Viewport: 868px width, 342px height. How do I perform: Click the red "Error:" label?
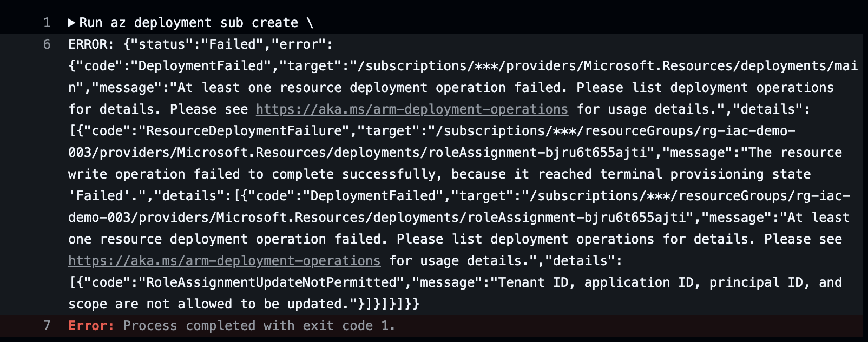91,326
